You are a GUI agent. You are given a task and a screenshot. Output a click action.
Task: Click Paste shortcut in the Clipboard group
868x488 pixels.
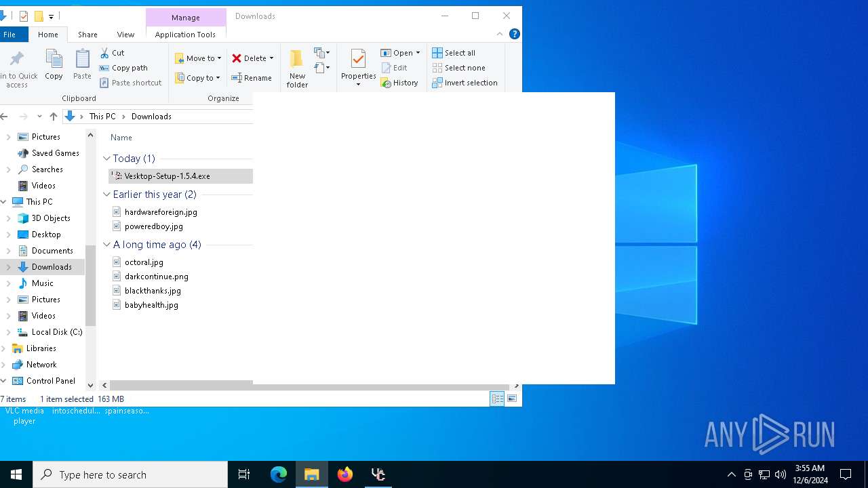(x=130, y=83)
